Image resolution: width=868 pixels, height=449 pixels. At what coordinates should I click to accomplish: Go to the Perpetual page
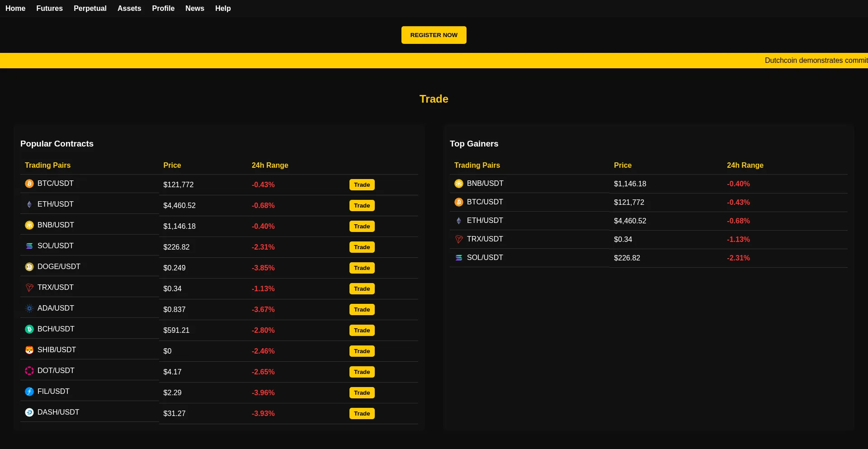click(x=90, y=9)
